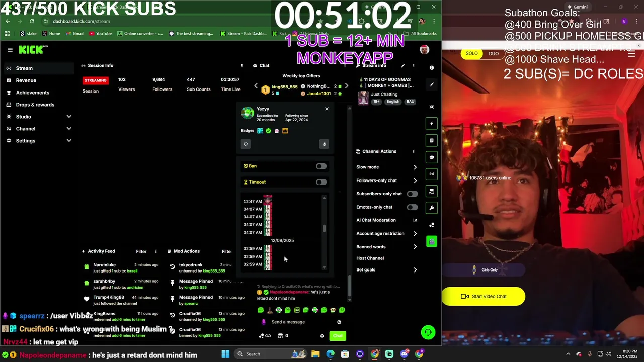Open the Kick hamburger menu
This screenshot has height=362, width=644.
(10, 50)
